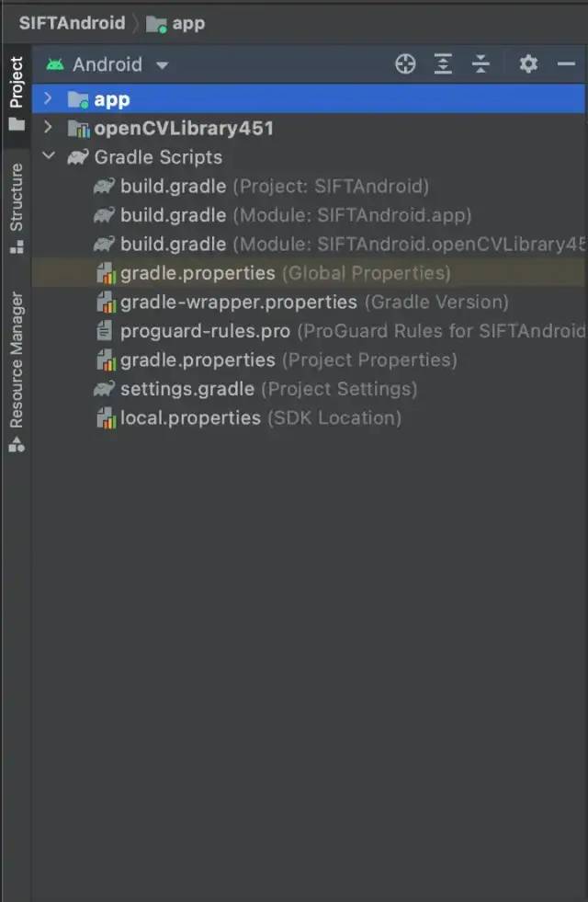Click the Expand All icon
The width and height of the screenshot is (588, 902).
(x=444, y=64)
